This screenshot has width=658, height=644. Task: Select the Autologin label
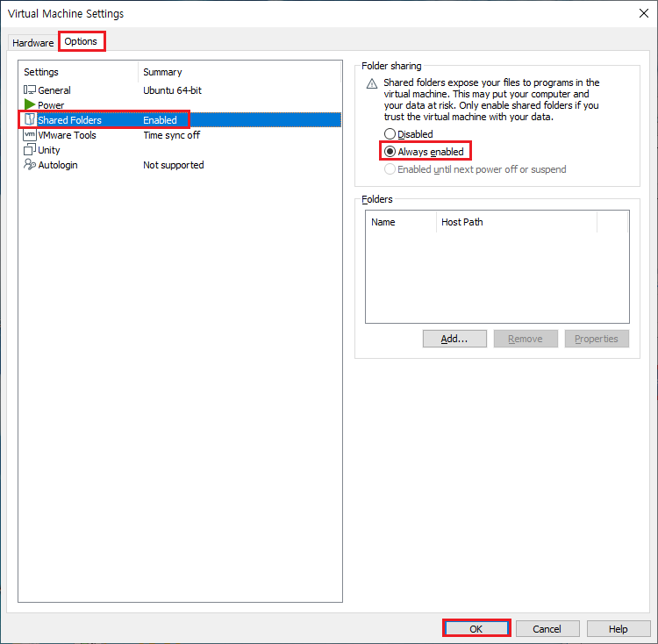click(x=58, y=165)
